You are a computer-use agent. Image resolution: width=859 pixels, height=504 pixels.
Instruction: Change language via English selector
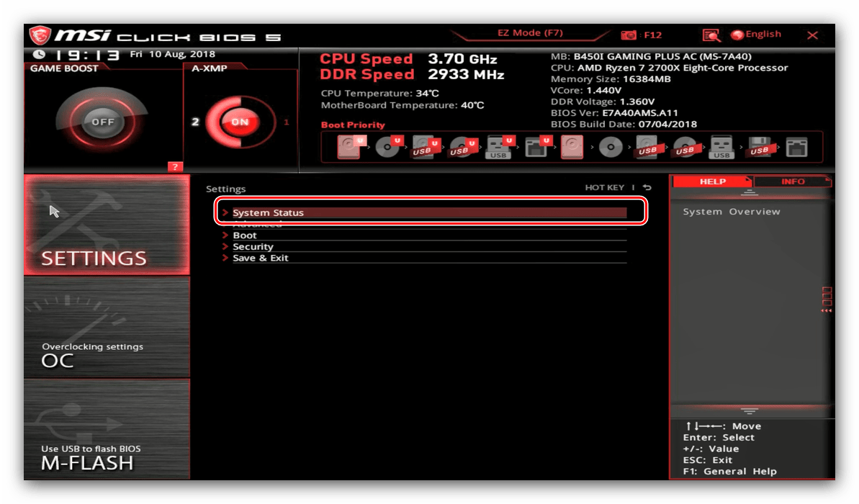[757, 34]
